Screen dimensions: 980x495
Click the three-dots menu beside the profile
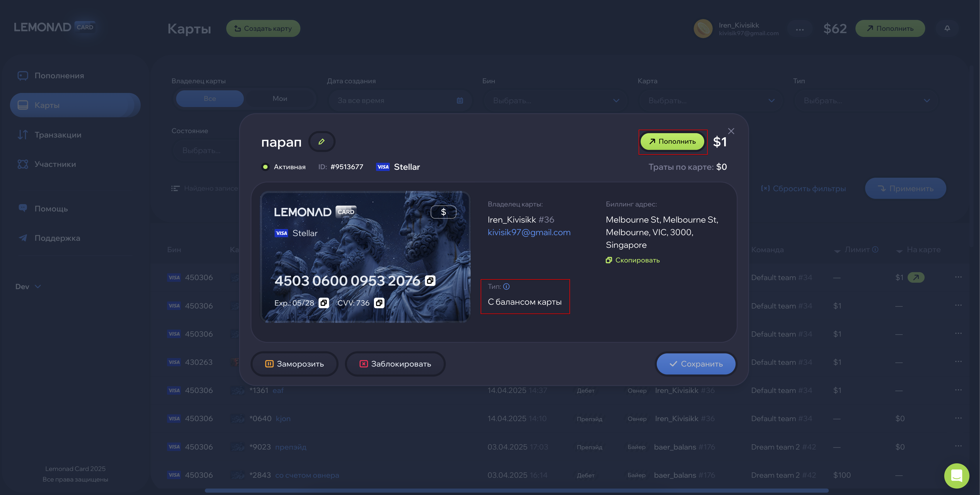[800, 29]
